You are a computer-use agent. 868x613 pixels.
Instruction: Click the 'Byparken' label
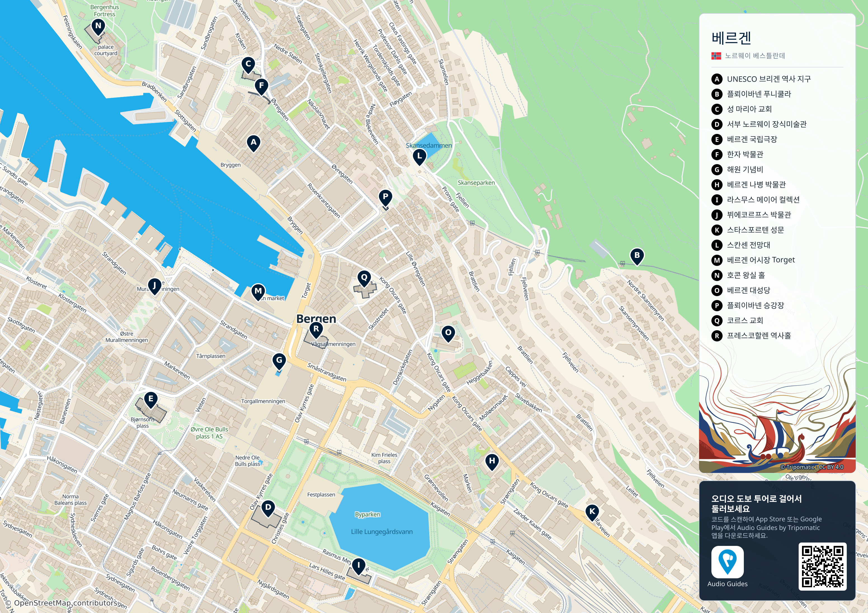pos(367,515)
